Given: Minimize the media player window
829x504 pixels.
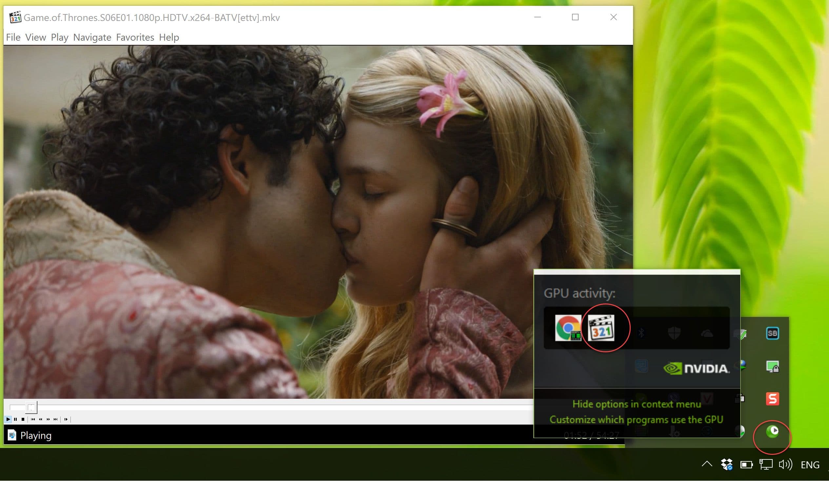Looking at the screenshot, I should pyautogui.click(x=538, y=17).
